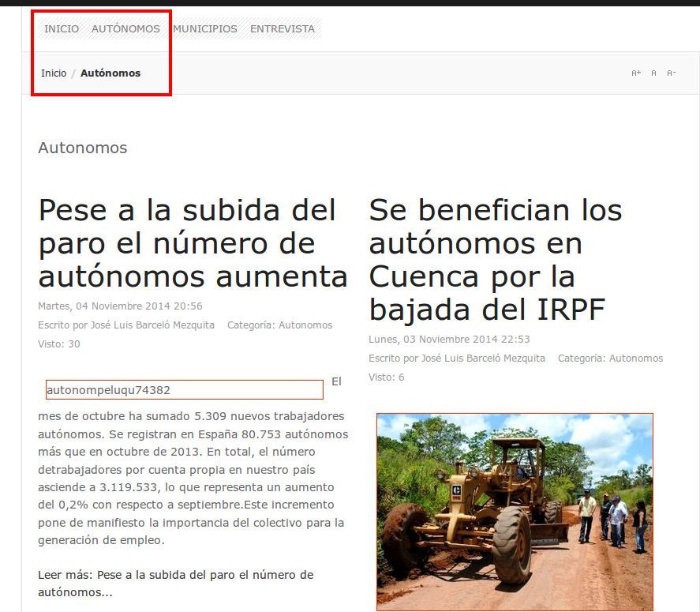Open article 'Pese a la subida del paro' headline
The image size is (700, 612).
[x=193, y=243]
